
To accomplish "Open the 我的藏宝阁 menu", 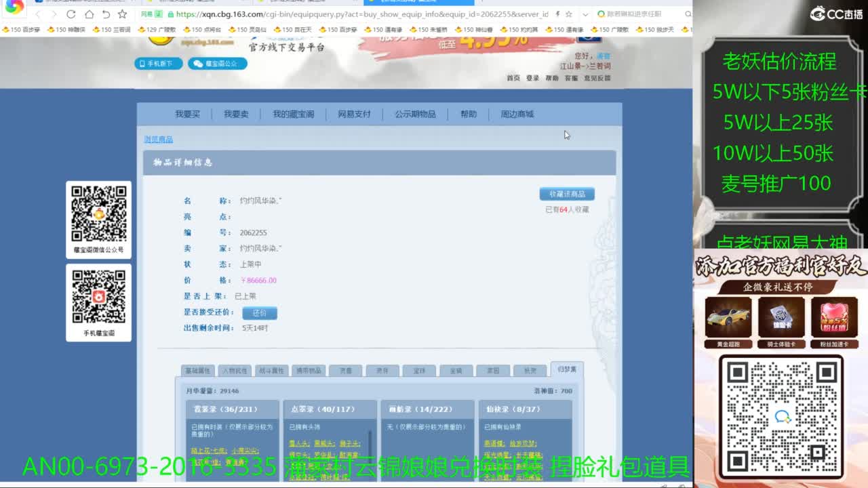I will pyautogui.click(x=294, y=114).
